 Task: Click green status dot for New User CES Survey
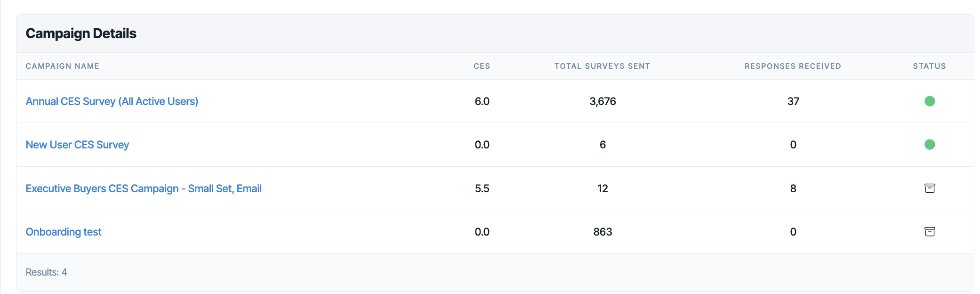coord(930,145)
